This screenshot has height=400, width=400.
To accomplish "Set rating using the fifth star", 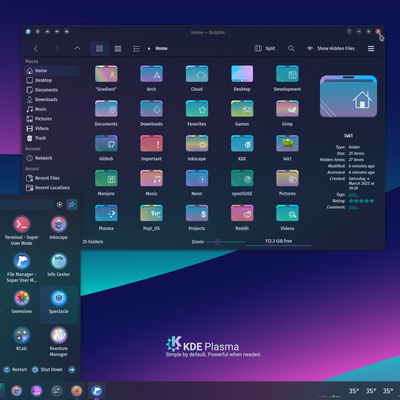I will 372,201.
